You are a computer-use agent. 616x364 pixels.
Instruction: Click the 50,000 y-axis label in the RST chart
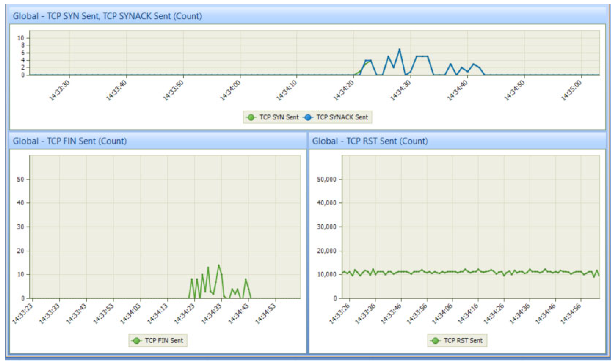click(326, 180)
